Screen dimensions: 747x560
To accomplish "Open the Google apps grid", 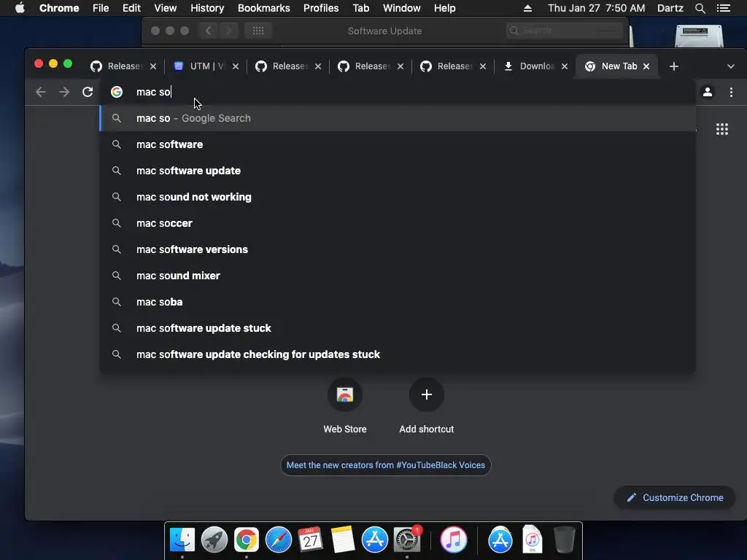I will point(721,129).
